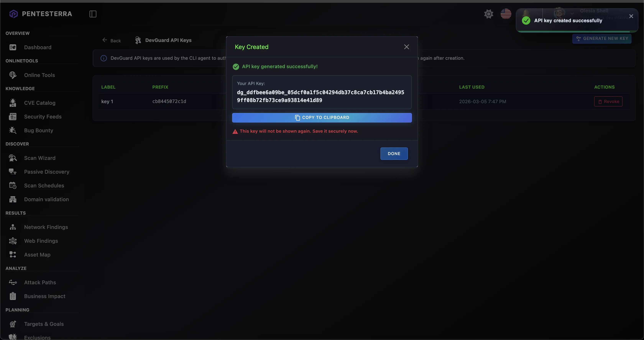Viewport: 644px width, 340px height.
Task: Open Security Feeds page
Action: tap(43, 117)
